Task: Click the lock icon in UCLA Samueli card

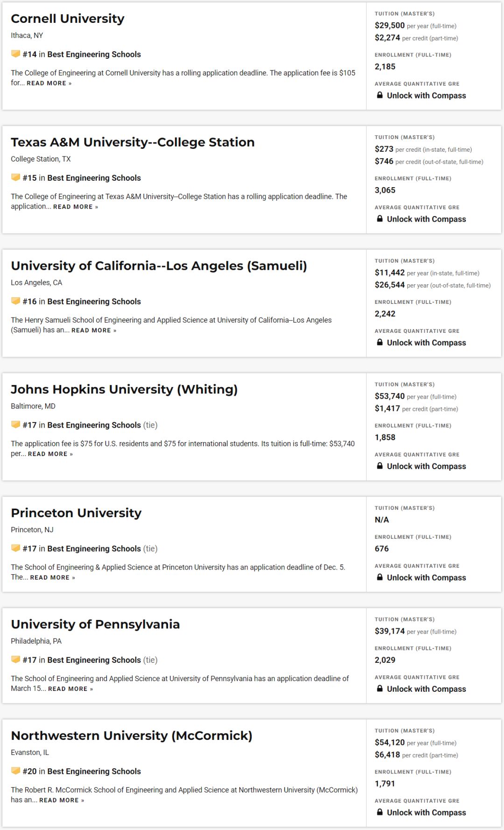Action: point(380,343)
